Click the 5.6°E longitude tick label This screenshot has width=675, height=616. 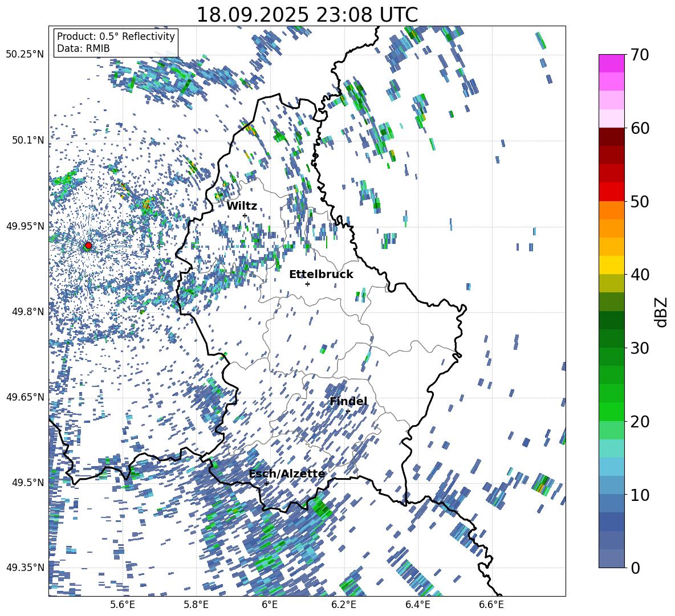tap(122, 605)
